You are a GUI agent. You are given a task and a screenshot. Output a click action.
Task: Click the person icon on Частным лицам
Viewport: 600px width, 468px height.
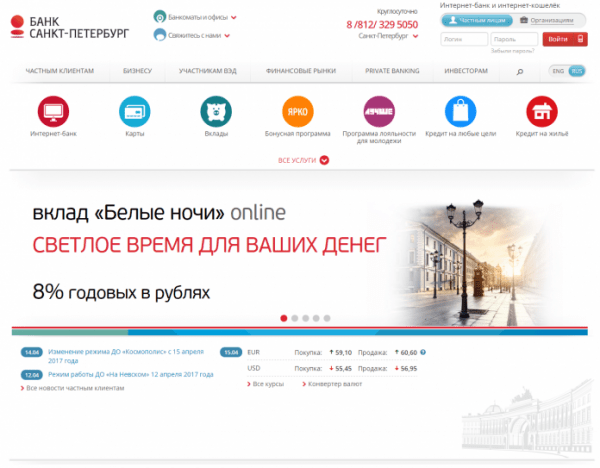(x=453, y=20)
